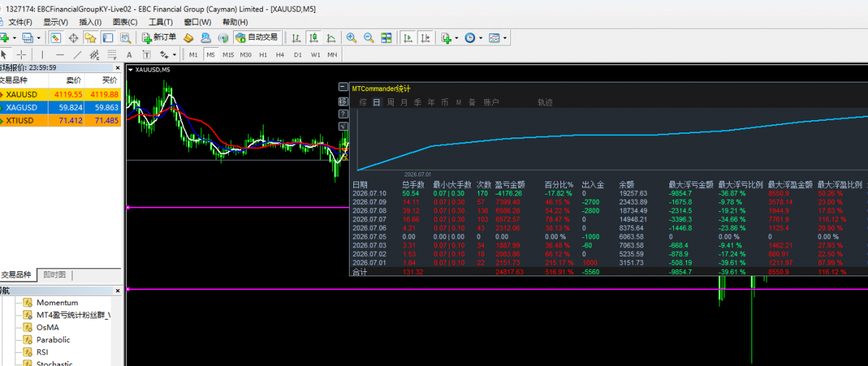Select the MN timeframe button

[x=332, y=55]
